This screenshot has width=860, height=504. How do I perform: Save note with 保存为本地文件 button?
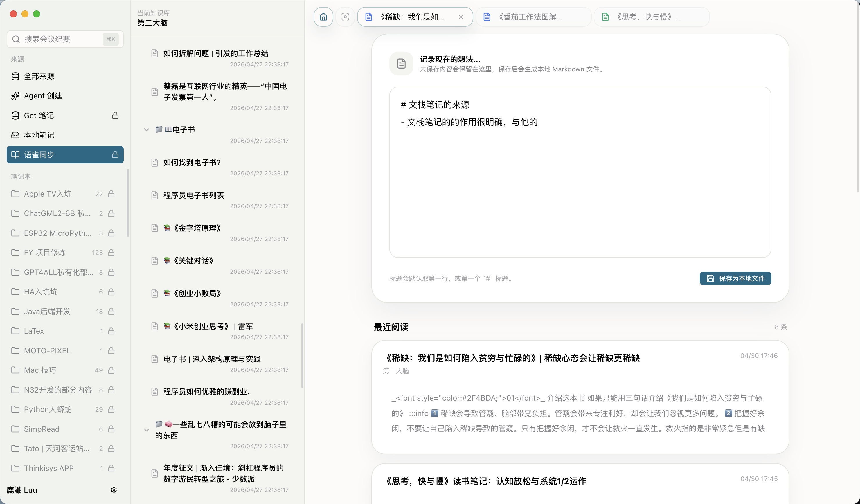pyautogui.click(x=735, y=278)
